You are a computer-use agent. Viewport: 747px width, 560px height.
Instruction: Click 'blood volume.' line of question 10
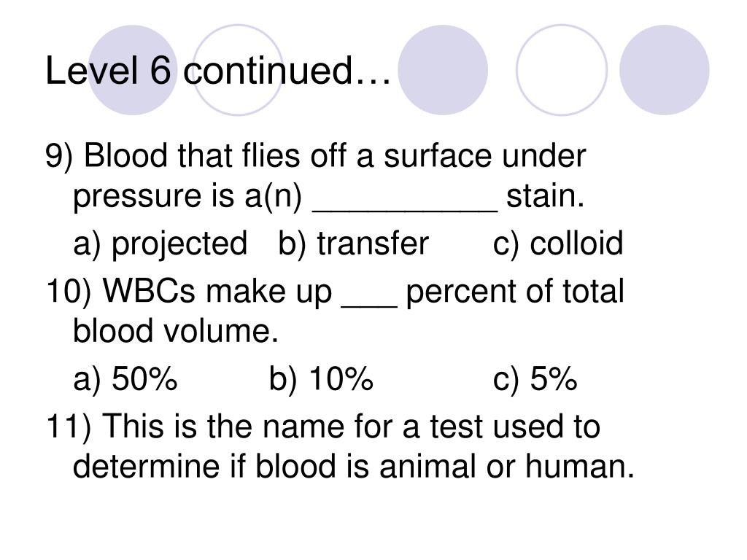click(175, 331)
